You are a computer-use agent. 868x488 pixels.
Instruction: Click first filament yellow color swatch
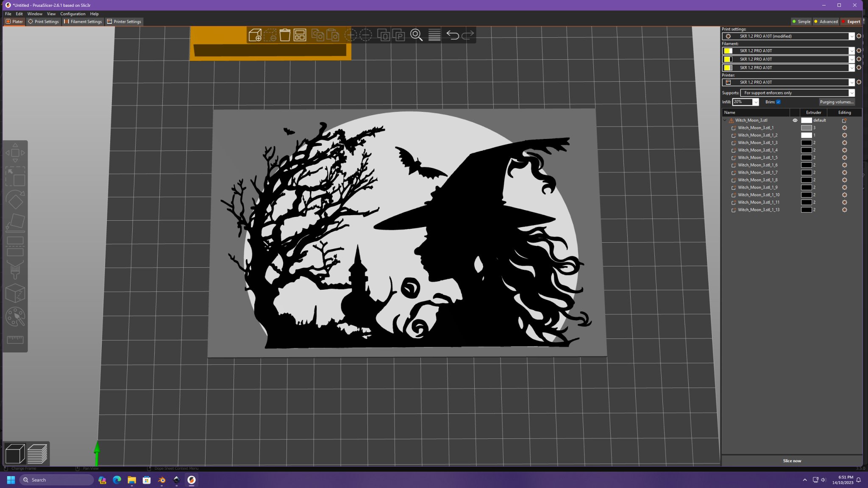pyautogui.click(x=728, y=51)
